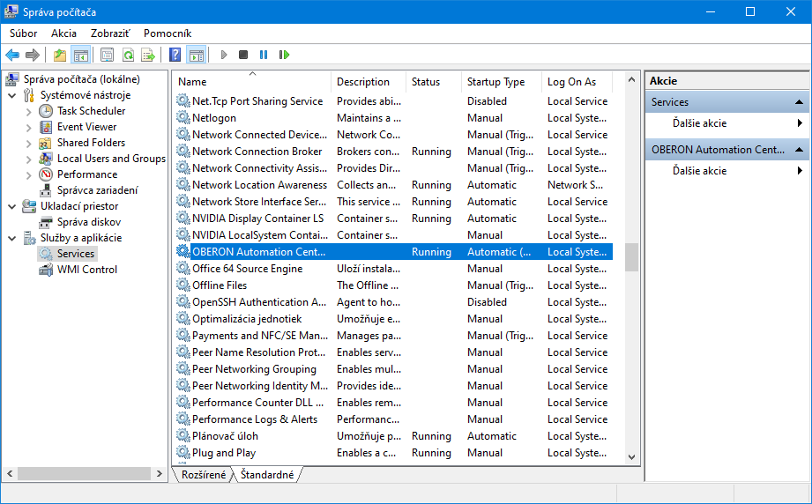Screen dimensions: 812x504
Task: Collapse the Ukladací priestor node
Action: click(12, 206)
